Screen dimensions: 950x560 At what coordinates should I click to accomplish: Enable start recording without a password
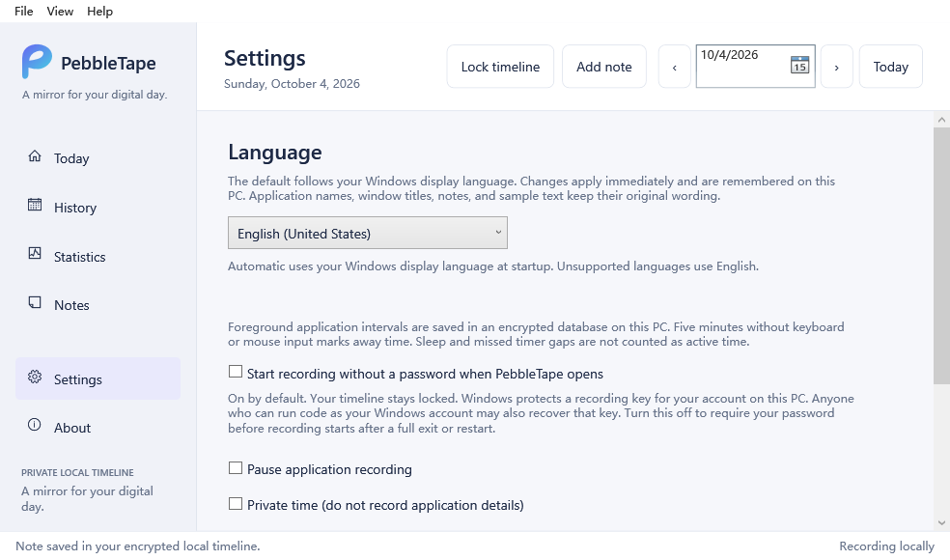235,372
